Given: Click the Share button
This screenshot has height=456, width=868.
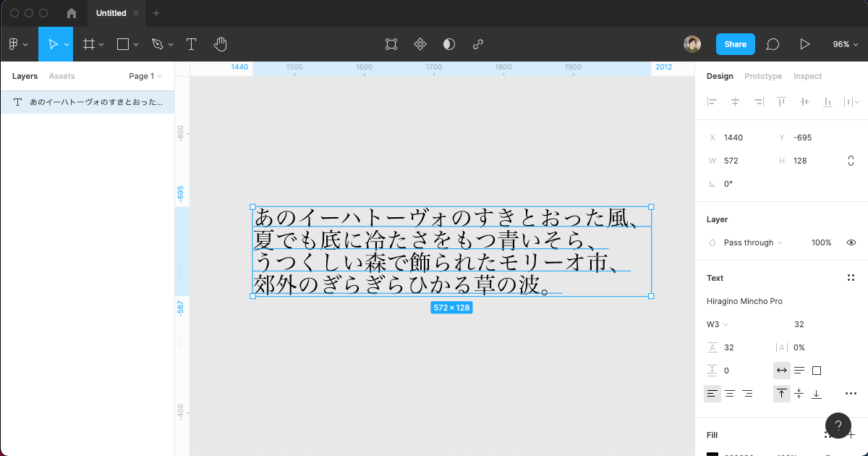Looking at the screenshot, I should coord(735,44).
